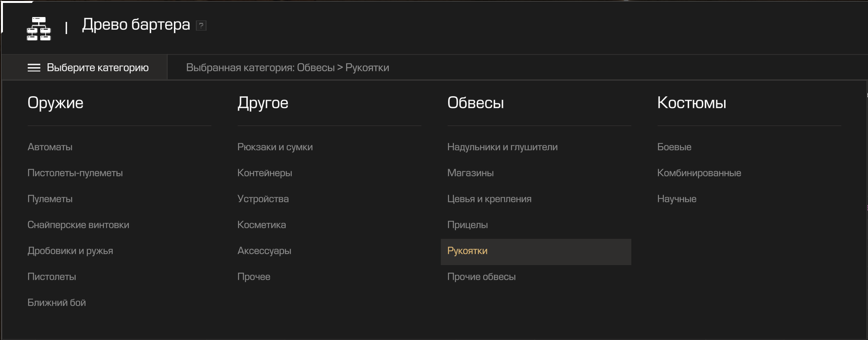This screenshot has height=340, width=868.
Task: Open the Контейнеры category
Action: pos(264,173)
